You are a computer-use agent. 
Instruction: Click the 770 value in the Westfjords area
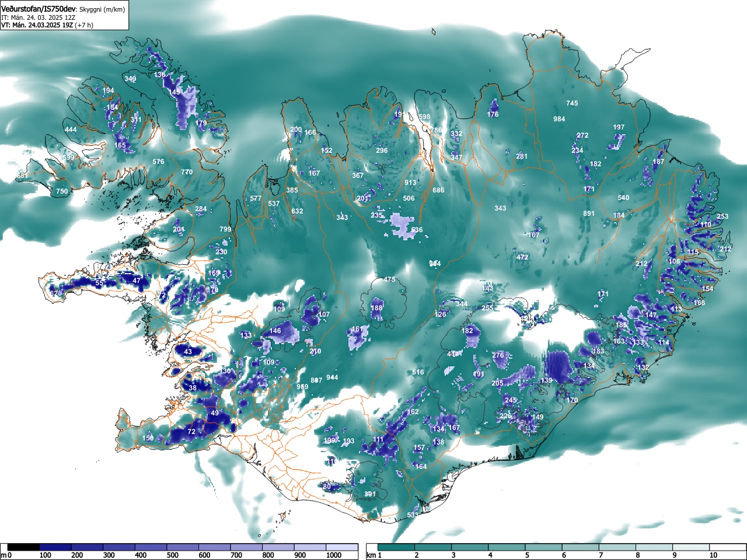point(187,172)
